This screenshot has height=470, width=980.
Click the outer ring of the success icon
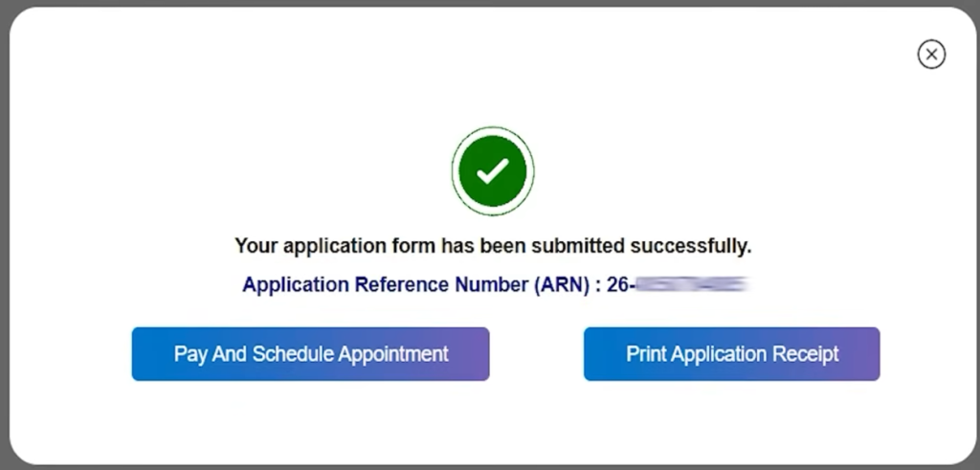[x=456, y=171]
